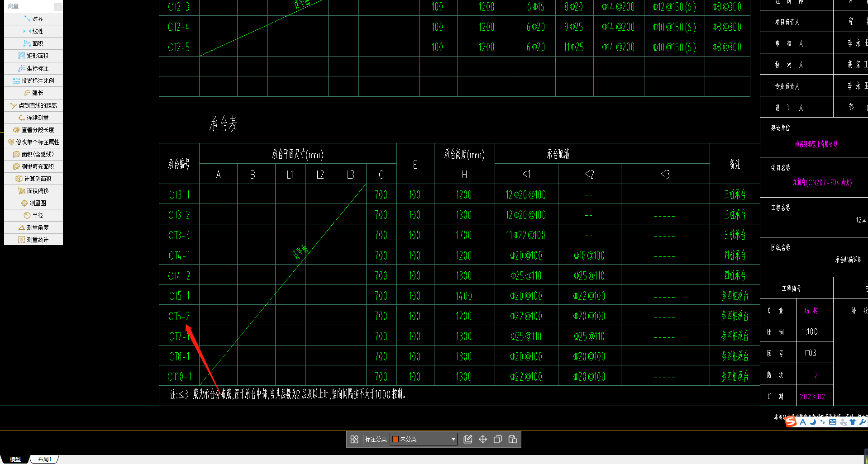Click the 专业负责人 title block label
The image size is (868, 464).
[x=787, y=86]
